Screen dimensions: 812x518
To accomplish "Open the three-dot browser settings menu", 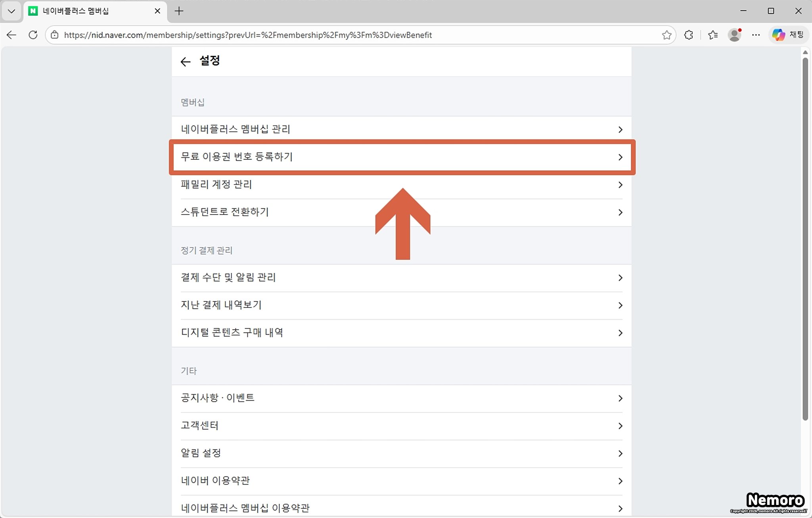I will click(756, 35).
